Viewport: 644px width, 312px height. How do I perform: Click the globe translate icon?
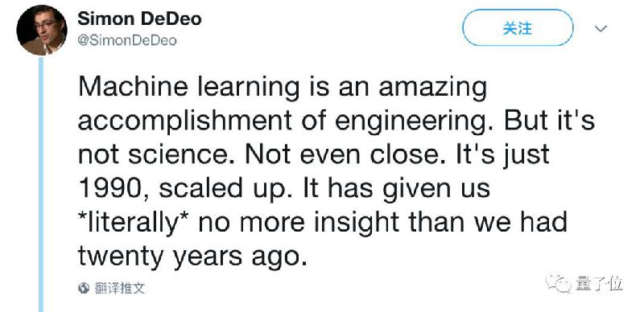tap(84, 288)
